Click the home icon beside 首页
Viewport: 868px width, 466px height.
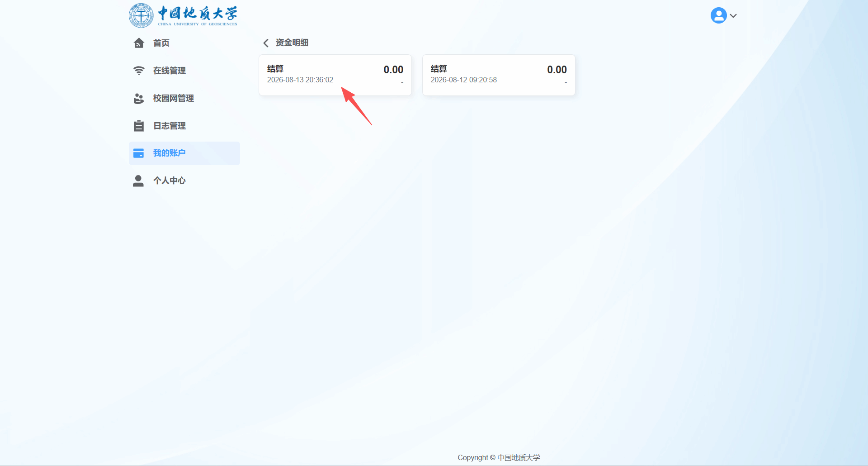click(x=139, y=43)
